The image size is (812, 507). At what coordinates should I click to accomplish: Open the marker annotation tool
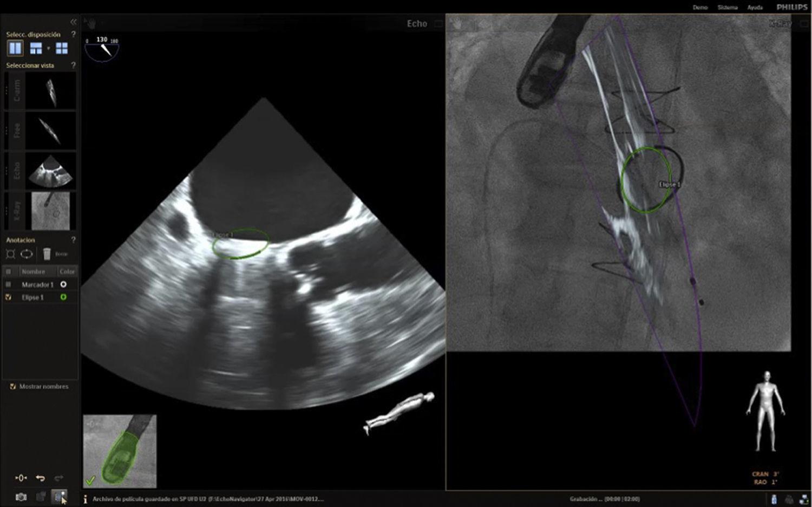tap(9, 253)
